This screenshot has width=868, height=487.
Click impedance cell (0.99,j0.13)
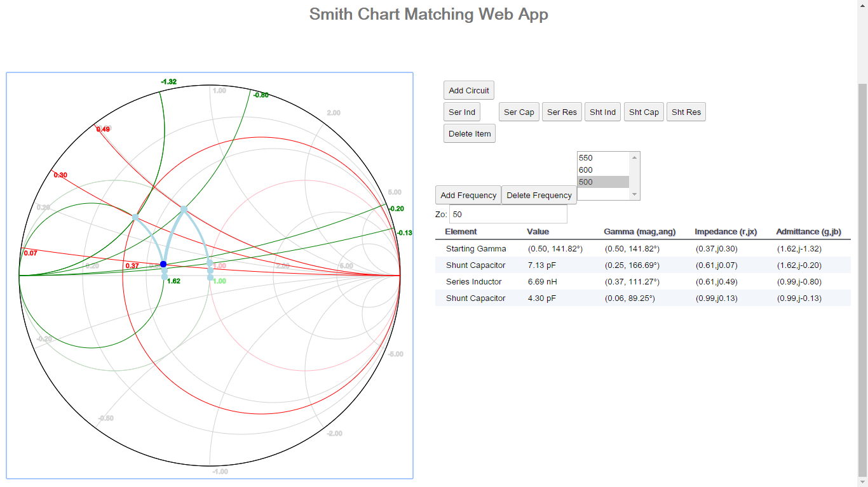pos(717,298)
